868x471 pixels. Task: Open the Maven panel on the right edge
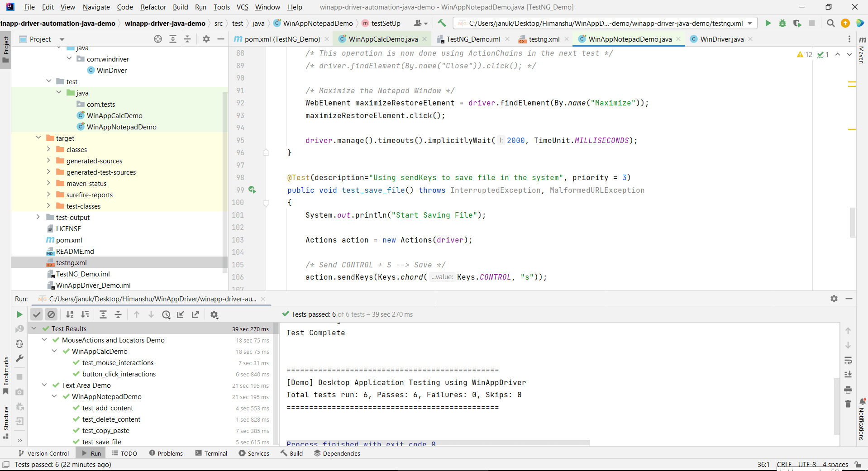862,54
